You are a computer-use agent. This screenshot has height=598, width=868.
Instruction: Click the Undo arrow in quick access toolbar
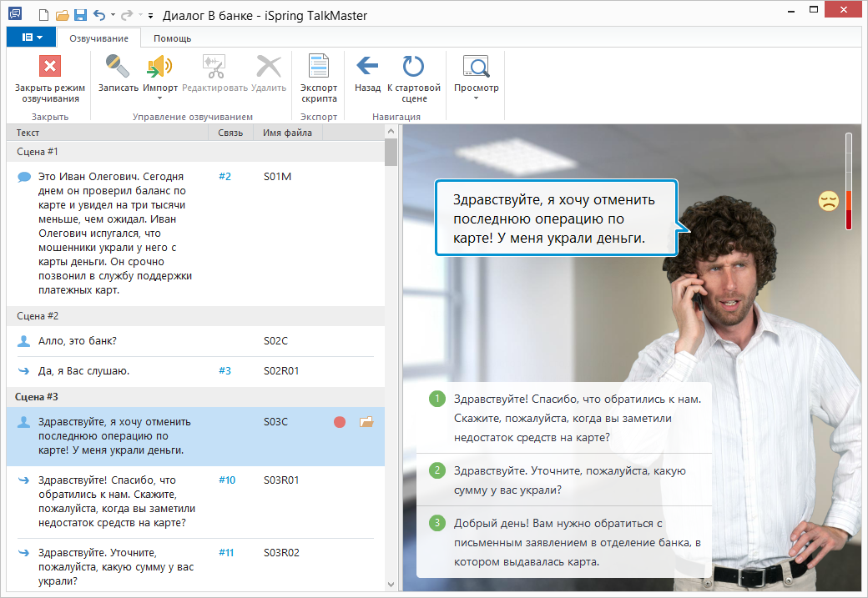(x=99, y=15)
